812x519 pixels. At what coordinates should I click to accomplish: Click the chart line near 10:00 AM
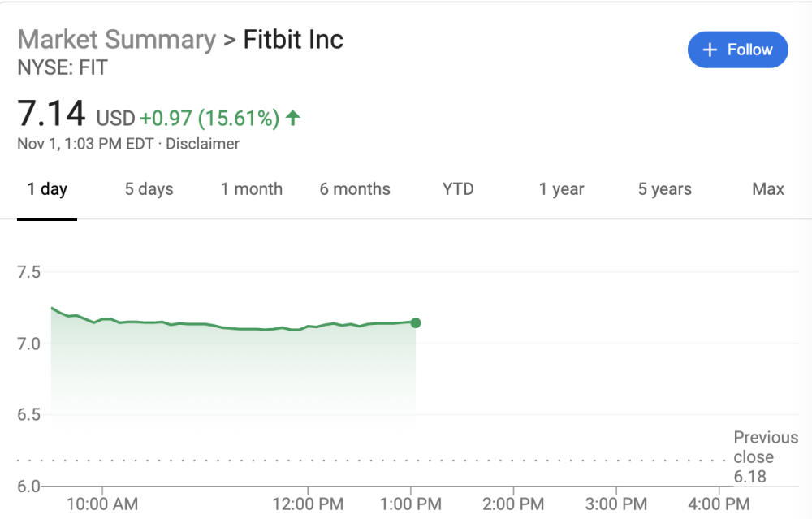(102, 319)
